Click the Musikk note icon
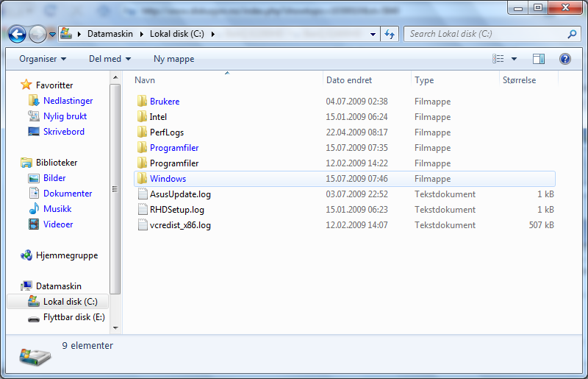Image resolution: width=588 pixels, height=379 pixels. click(34, 208)
